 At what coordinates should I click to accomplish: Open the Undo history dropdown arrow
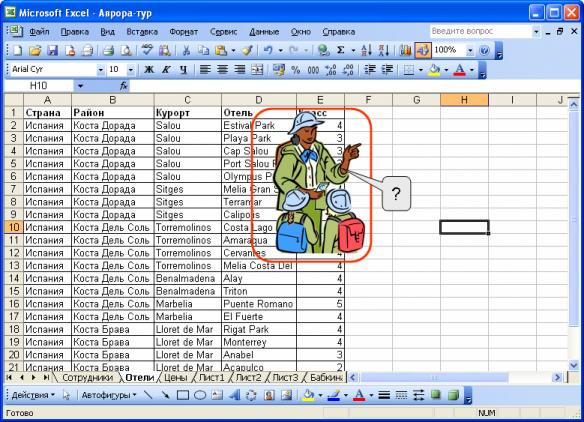[280, 50]
